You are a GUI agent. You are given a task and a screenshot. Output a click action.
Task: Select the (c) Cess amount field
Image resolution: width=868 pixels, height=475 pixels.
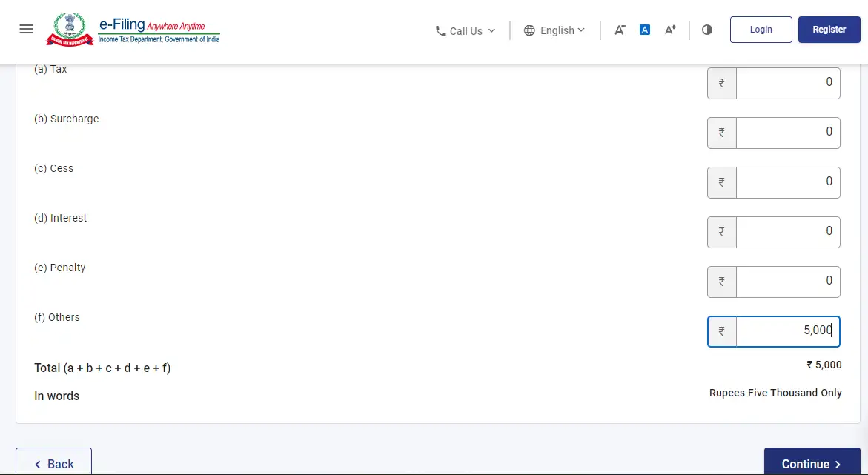pyautogui.click(x=787, y=182)
